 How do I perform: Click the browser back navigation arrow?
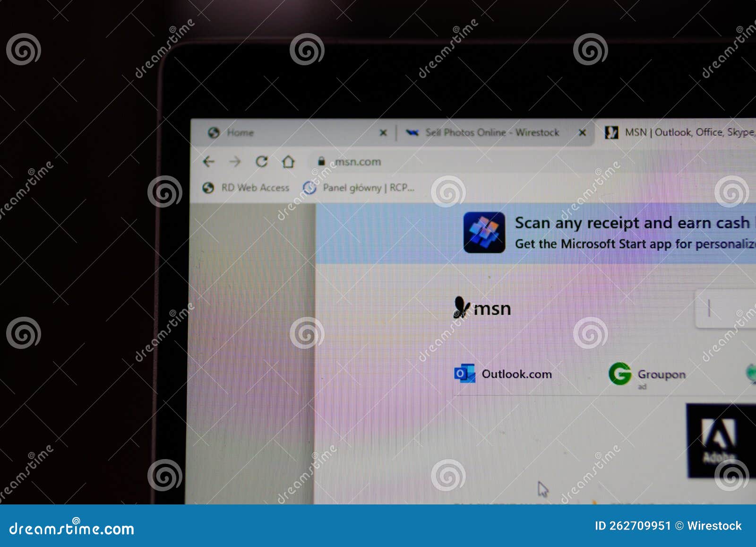pyautogui.click(x=208, y=162)
